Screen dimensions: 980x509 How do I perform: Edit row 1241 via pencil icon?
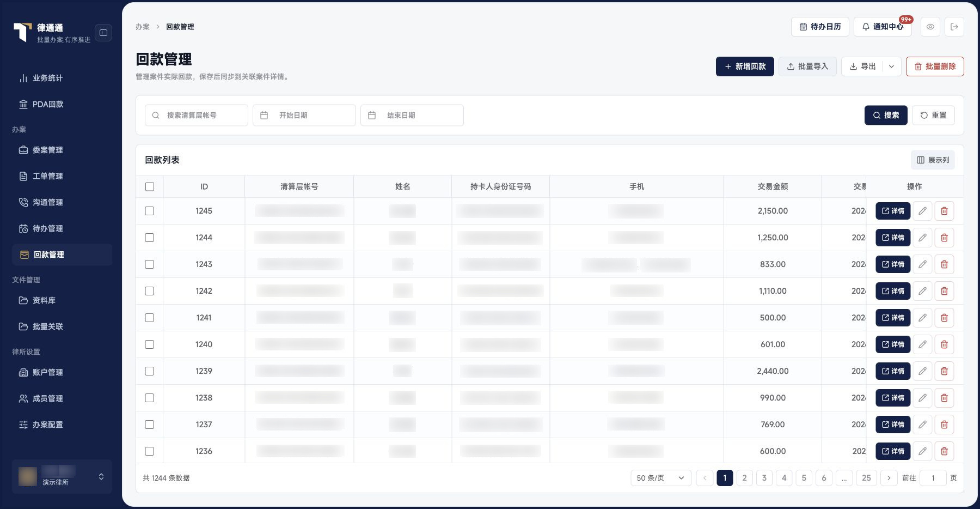[922, 318]
